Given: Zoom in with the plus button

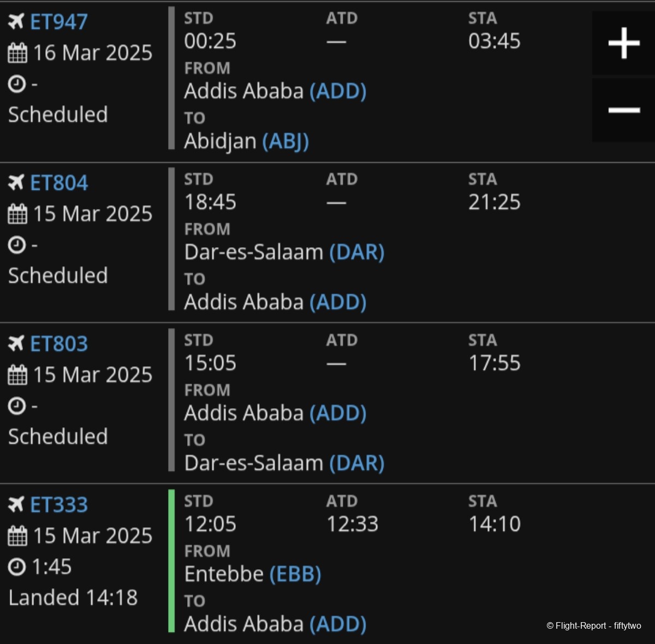Looking at the screenshot, I should coord(623,43).
